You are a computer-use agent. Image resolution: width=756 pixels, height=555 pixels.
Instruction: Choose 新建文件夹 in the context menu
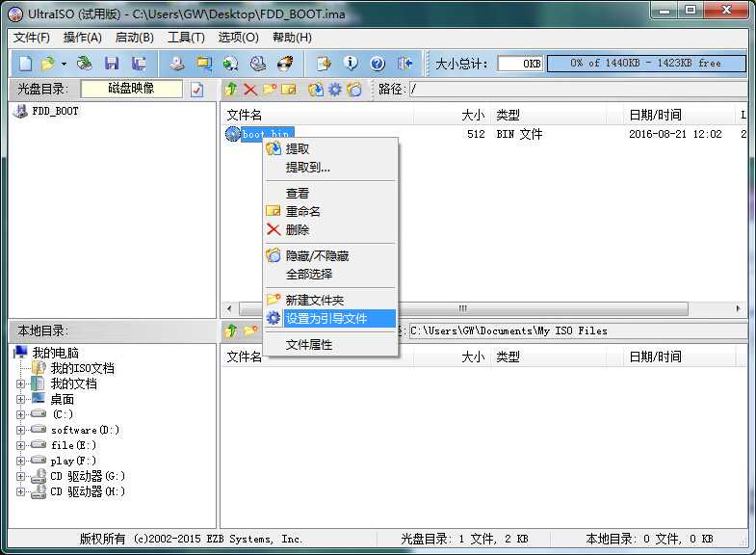click(330, 300)
